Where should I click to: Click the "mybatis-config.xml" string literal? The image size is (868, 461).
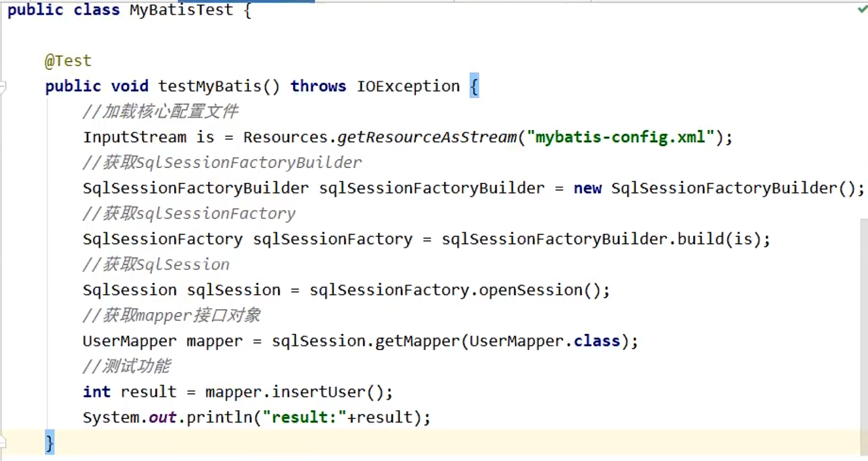point(620,137)
